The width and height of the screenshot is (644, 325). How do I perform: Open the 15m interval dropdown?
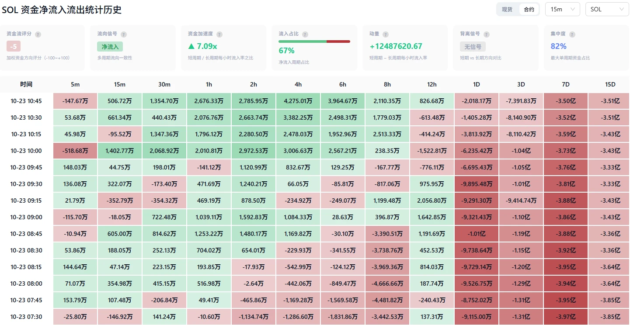563,9
